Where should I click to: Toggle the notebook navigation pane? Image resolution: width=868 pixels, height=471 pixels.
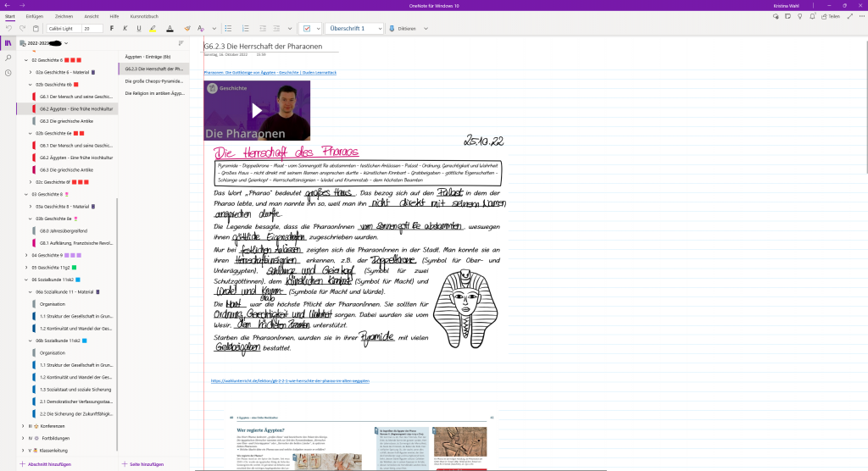point(8,42)
